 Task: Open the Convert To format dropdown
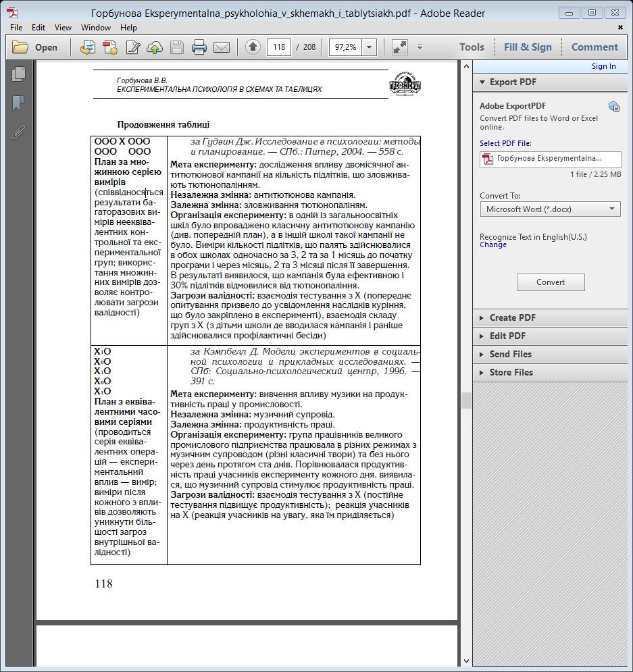pyautogui.click(x=550, y=209)
